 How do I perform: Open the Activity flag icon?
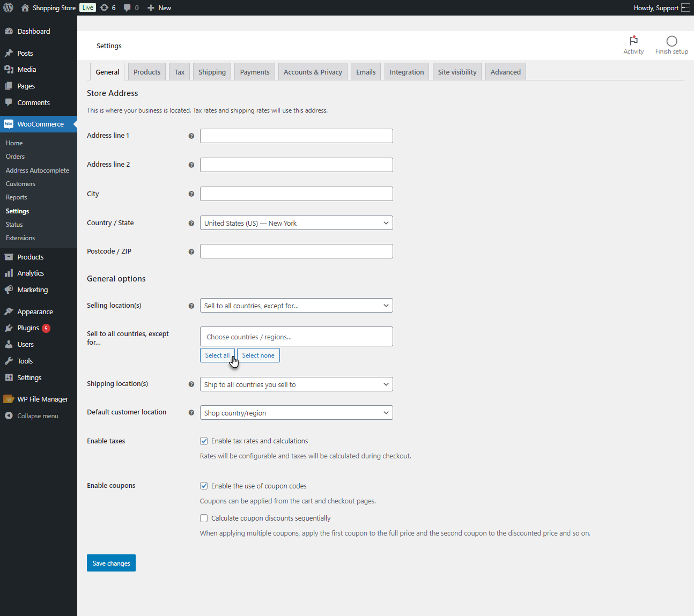pos(633,41)
